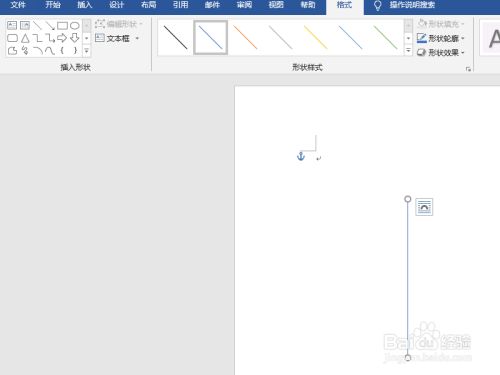Click the bottom handle of the vertical line
The image size is (500, 375).
[408, 358]
